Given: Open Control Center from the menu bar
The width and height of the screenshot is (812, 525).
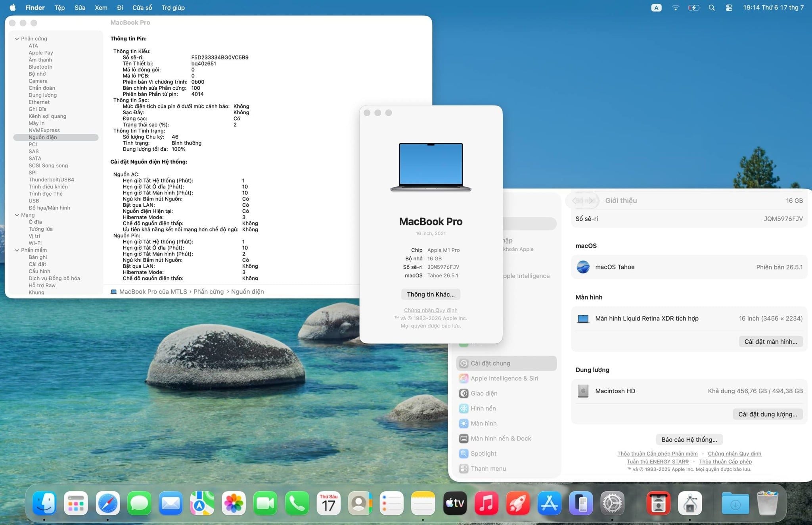Looking at the screenshot, I should tap(729, 8).
